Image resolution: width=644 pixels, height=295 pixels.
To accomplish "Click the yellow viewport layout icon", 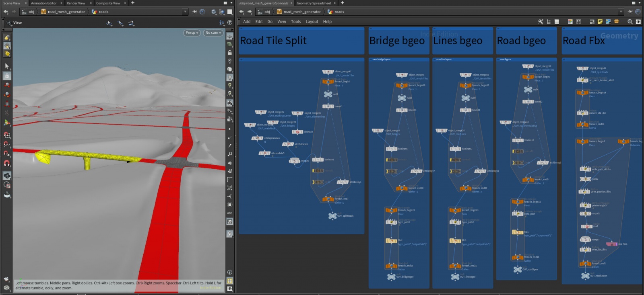I will (x=230, y=281).
